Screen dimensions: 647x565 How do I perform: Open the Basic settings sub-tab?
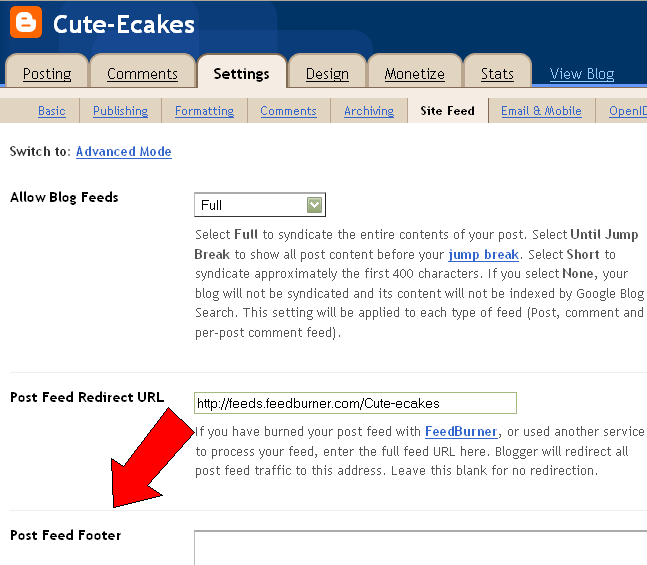tap(52, 111)
